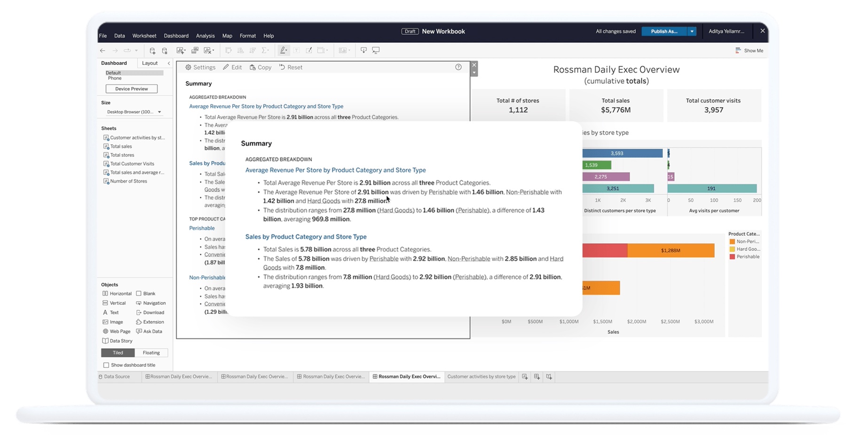The image size is (868, 435).
Task: Open the help question mark icon
Action: tap(458, 67)
